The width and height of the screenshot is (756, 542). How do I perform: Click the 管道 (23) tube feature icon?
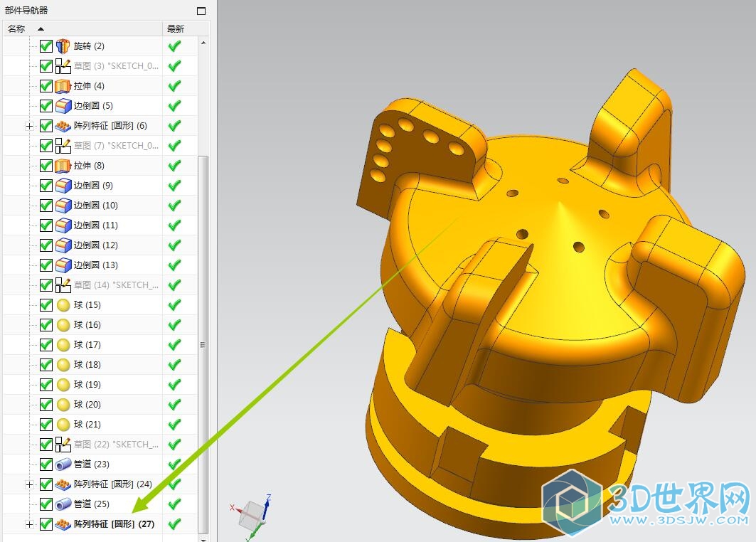coord(63,464)
